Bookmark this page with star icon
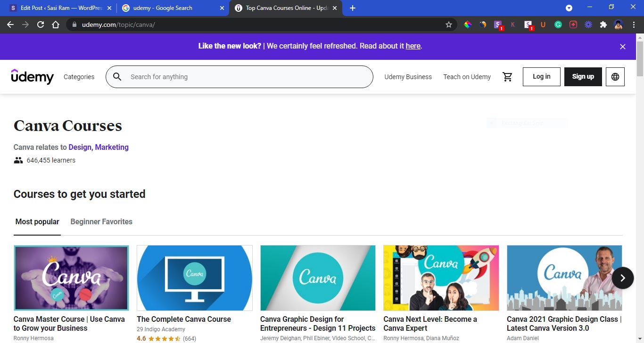Screen dimensions: 644x343 point(449,24)
